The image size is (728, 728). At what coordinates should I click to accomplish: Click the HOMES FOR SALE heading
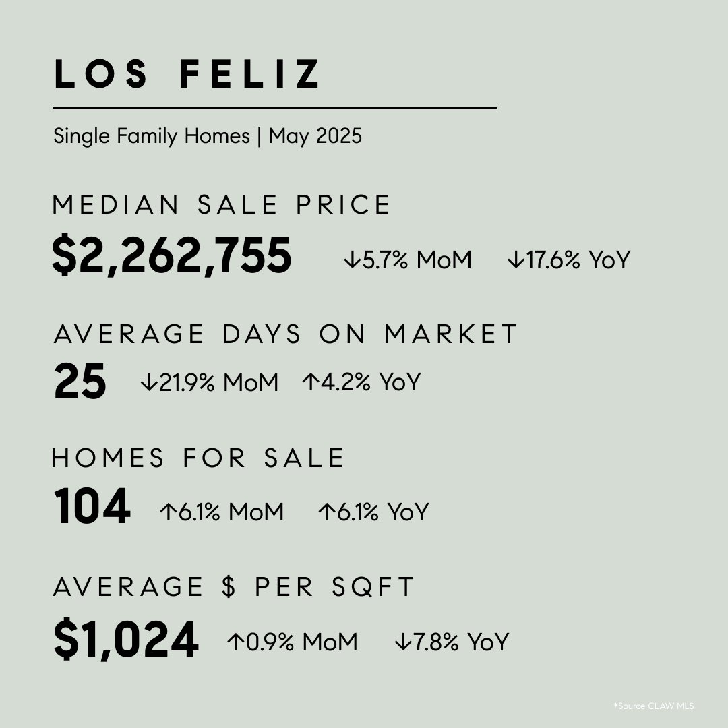point(198,458)
